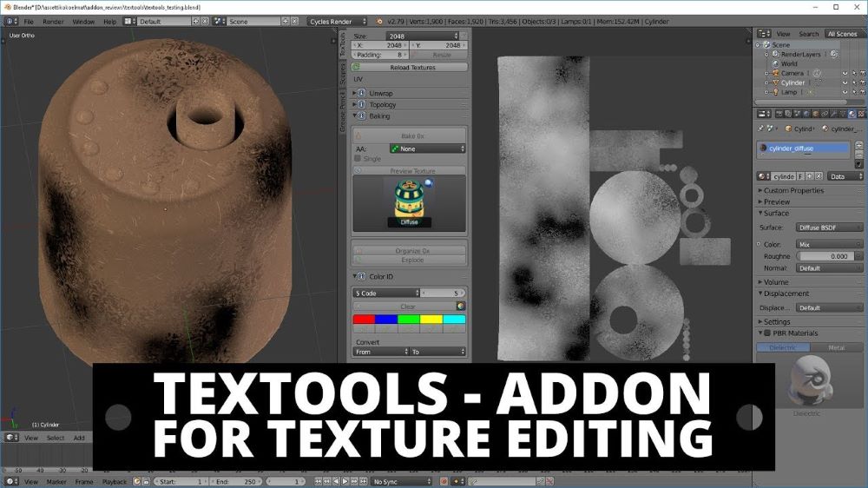Image resolution: width=868 pixels, height=488 pixels.
Task: Open the File menu
Action: (29, 22)
